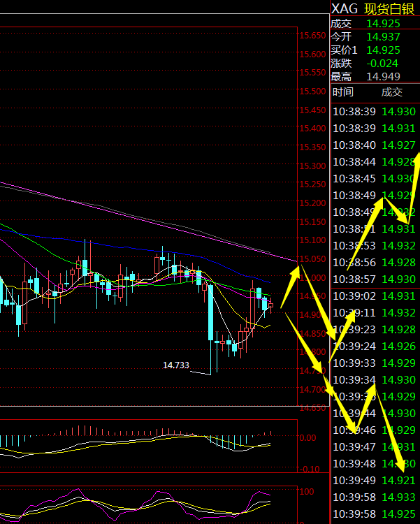Click price 14.926 in the tick list
The width and height of the screenshot is (420, 524).
click(398, 347)
